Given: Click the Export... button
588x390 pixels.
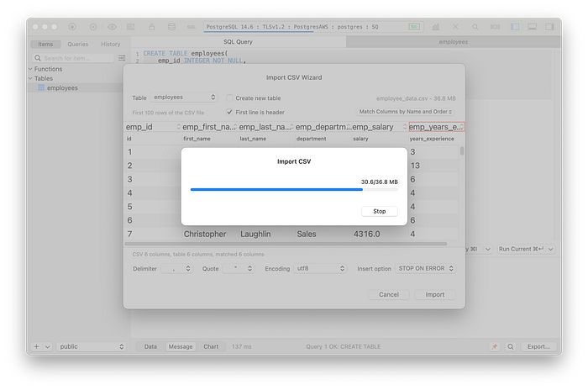Looking at the screenshot, I should click(538, 346).
